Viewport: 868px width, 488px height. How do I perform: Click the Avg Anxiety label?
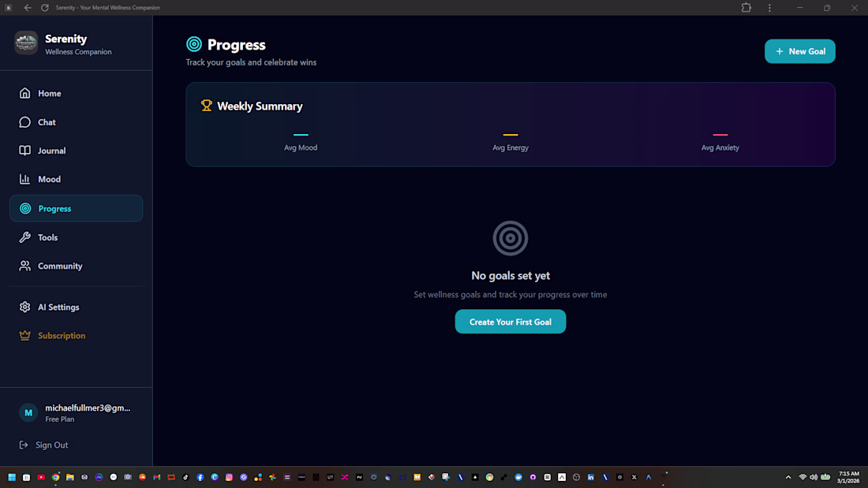click(720, 147)
